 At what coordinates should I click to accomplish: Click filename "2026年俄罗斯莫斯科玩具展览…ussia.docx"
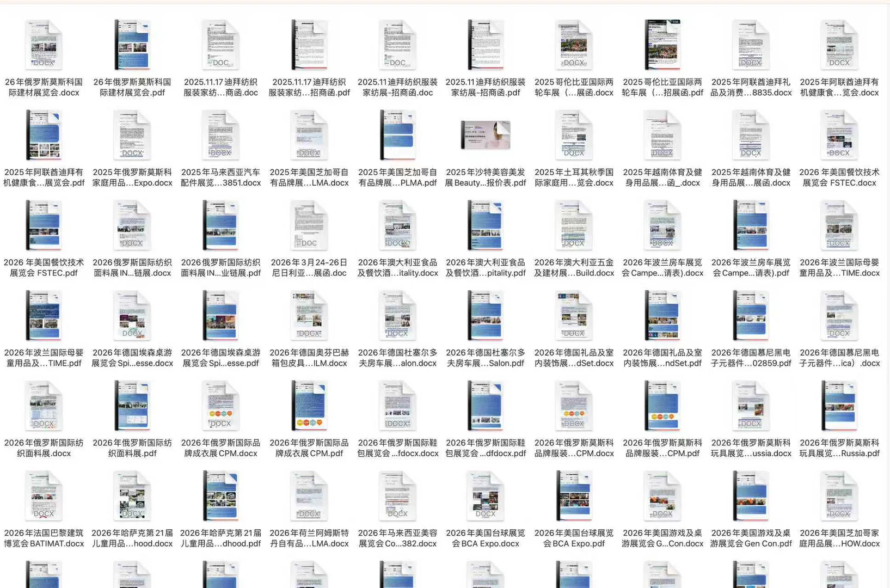[751, 448]
